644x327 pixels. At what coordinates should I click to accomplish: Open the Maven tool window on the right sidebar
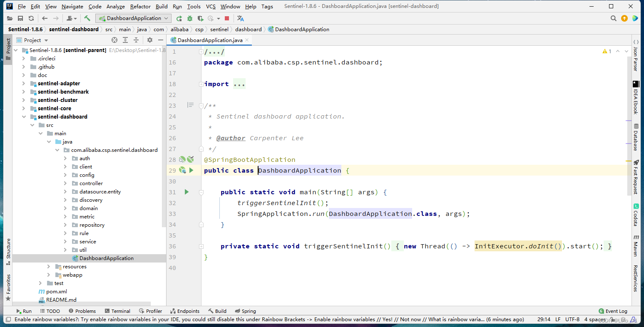click(x=636, y=245)
